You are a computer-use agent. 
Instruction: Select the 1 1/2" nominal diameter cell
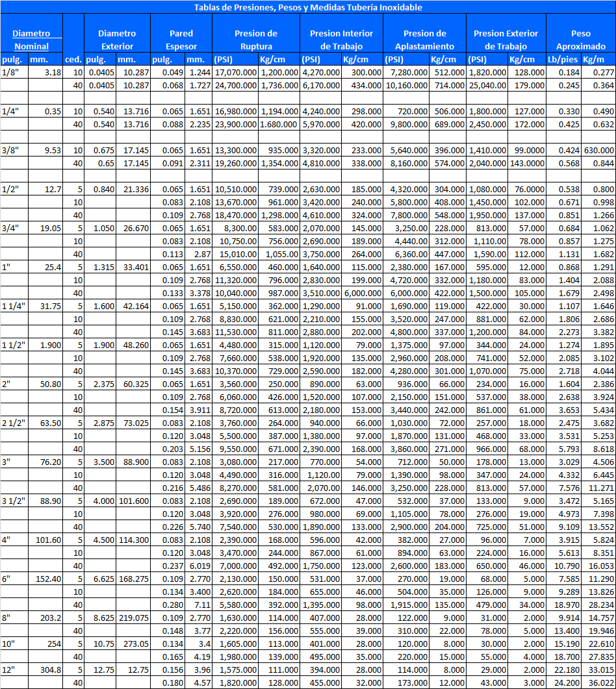coord(13,345)
